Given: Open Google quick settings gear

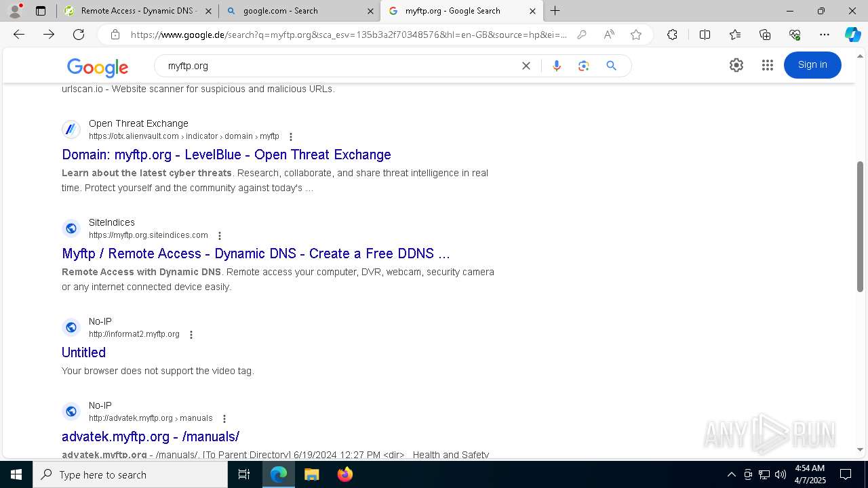Looking at the screenshot, I should 736,65.
